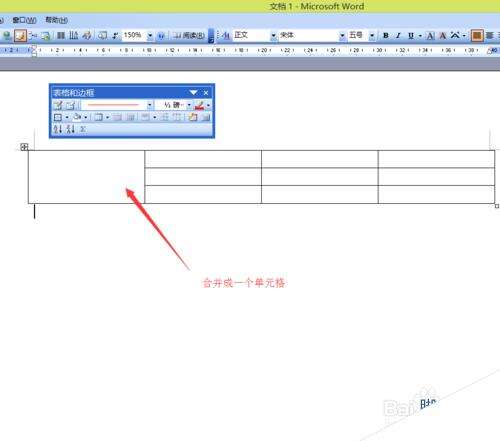This screenshot has width=500, height=441.
Task: Expand the 正文 style dropdown arrow
Action: coord(273,35)
